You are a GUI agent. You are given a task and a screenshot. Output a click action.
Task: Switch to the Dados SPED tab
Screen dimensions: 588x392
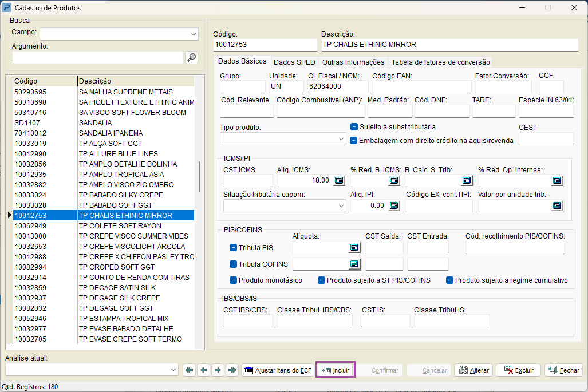coord(294,62)
